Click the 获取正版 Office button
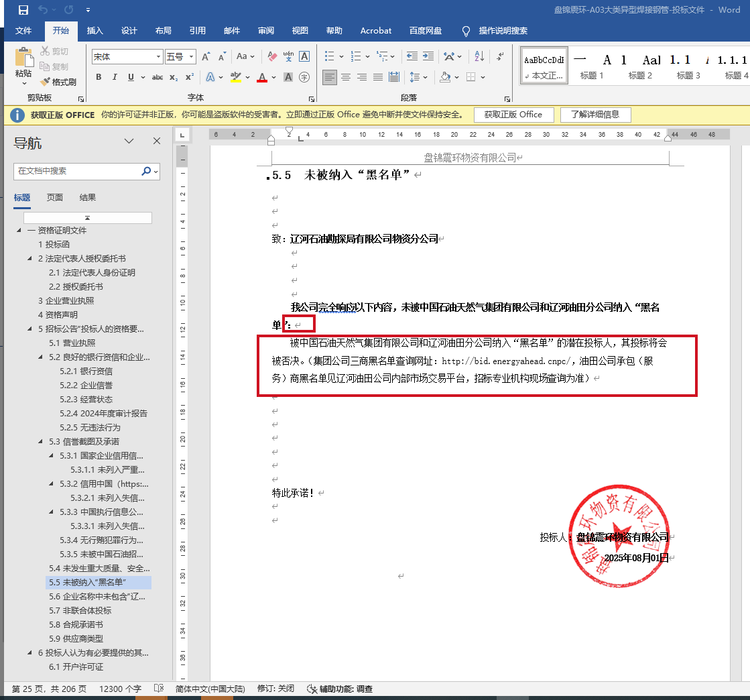Viewport: 750px width, 700px height. (513, 115)
